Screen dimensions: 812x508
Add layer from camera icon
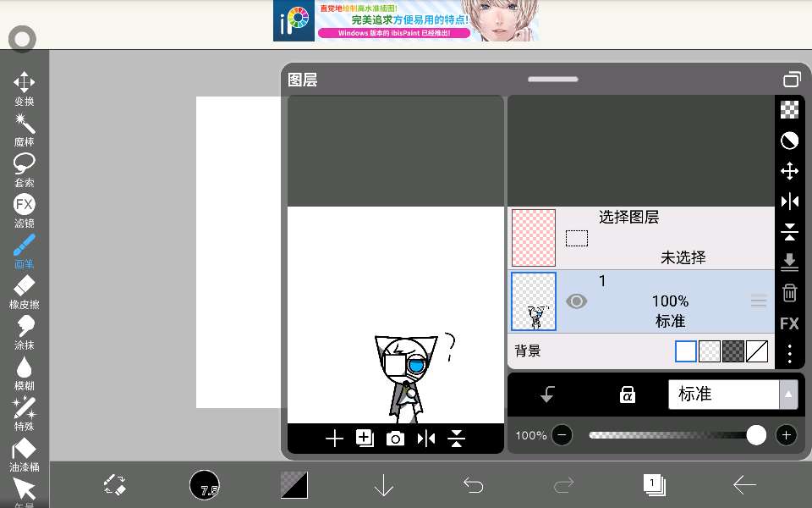click(x=395, y=438)
